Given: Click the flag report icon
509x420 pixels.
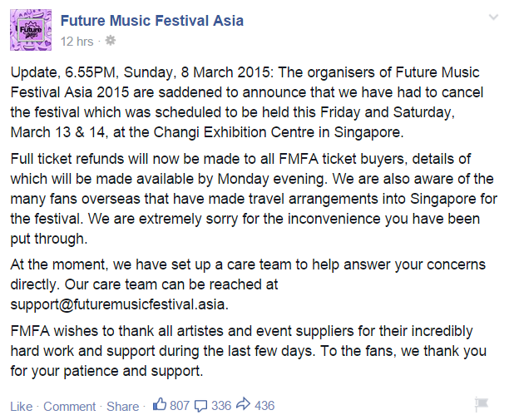Looking at the screenshot, I should 482,404.
